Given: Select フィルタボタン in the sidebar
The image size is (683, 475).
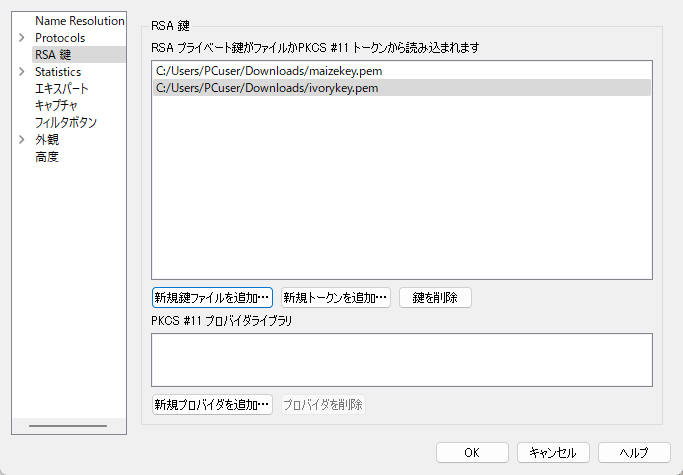Looking at the screenshot, I should click(66, 123).
